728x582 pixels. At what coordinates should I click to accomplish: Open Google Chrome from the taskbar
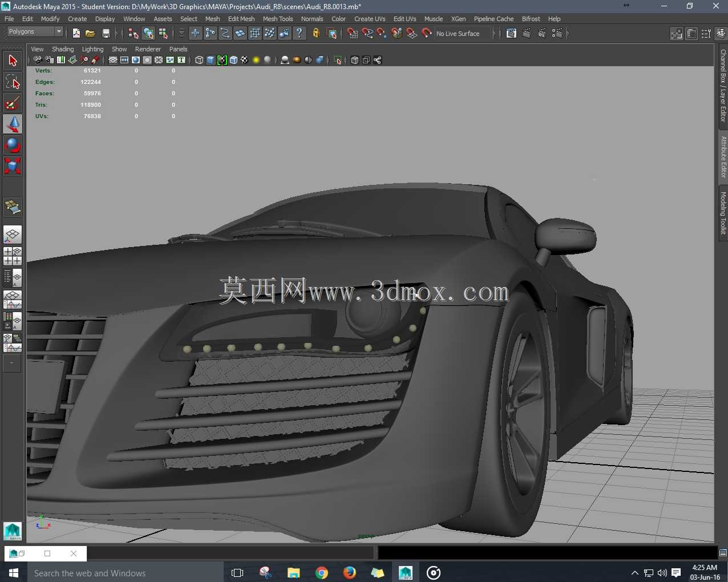click(322, 573)
